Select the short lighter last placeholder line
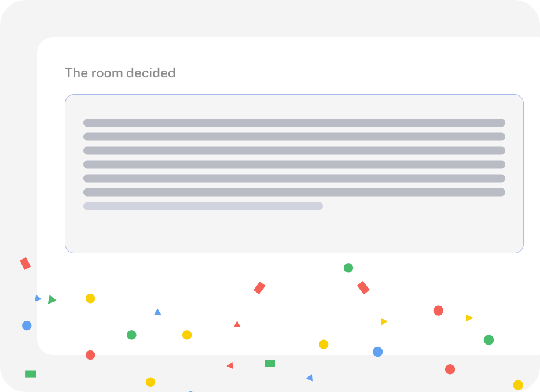 pos(203,206)
